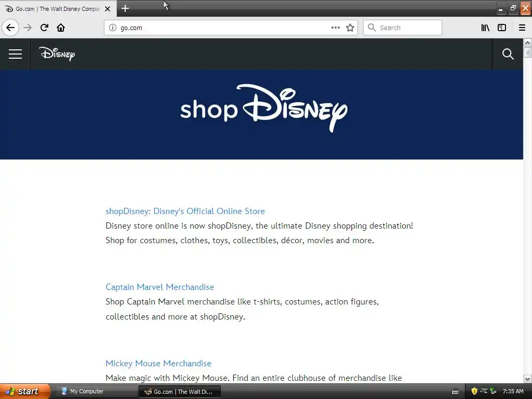Open page actions three-dot menu
The height and width of the screenshot is (399, 532).
(x=335, y=28)
